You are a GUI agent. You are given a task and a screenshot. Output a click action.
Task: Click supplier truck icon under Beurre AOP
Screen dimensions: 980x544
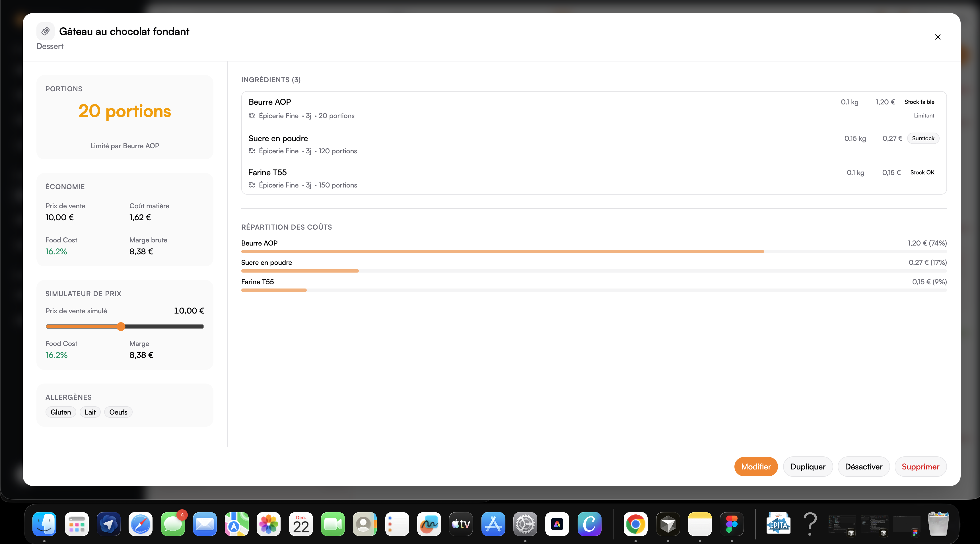tap(252, 116)
